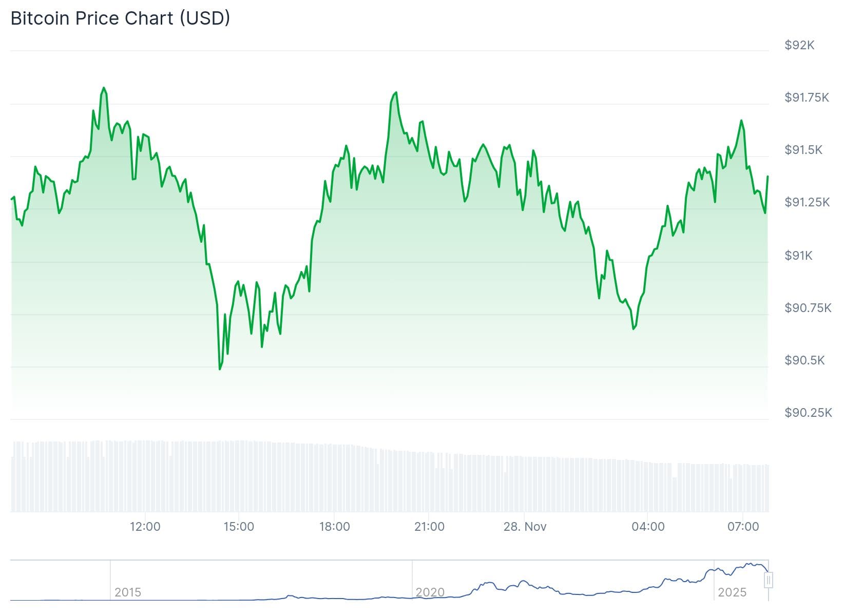The height and width of the screenshot is (616, 844).
Task: Click the range navigator drag handle
Action: click(768, 580)
